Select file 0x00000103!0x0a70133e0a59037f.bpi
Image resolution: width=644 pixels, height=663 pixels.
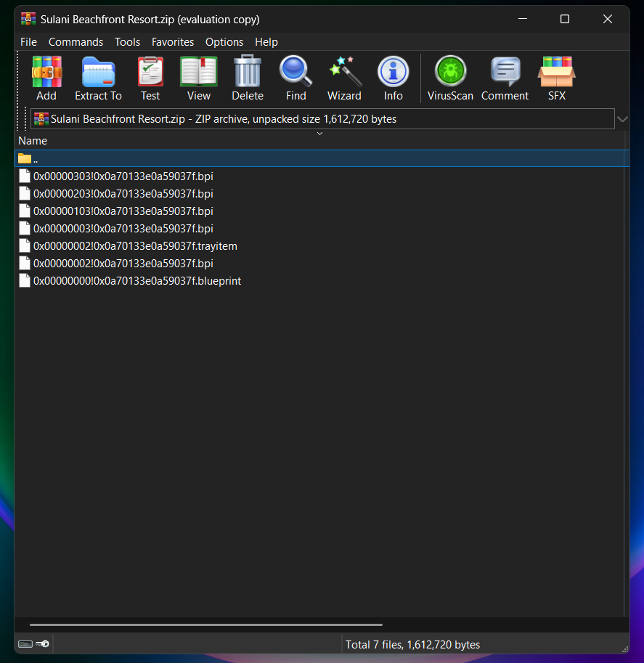coord(123,211)
